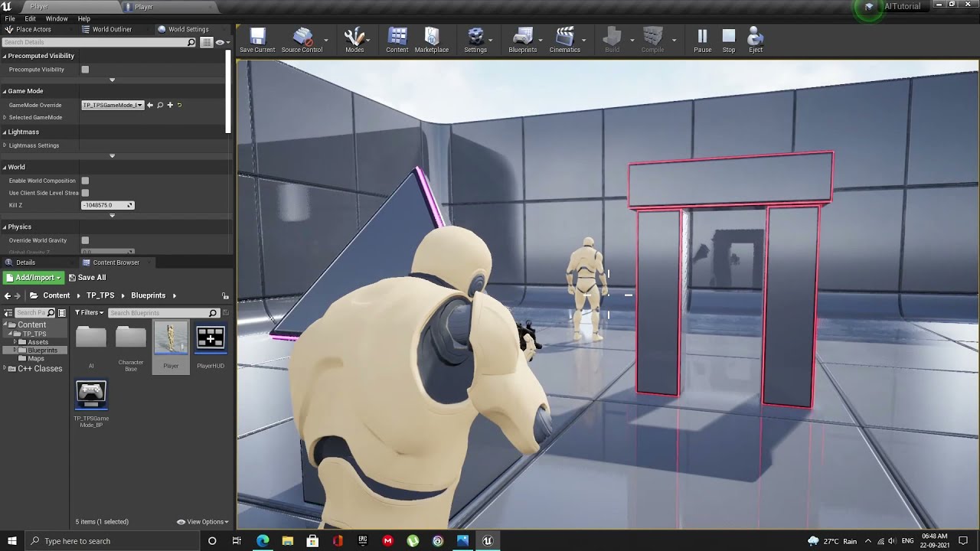Toggle Precompute Visibility checkbox
980x551 pixels.
point(85,70)
